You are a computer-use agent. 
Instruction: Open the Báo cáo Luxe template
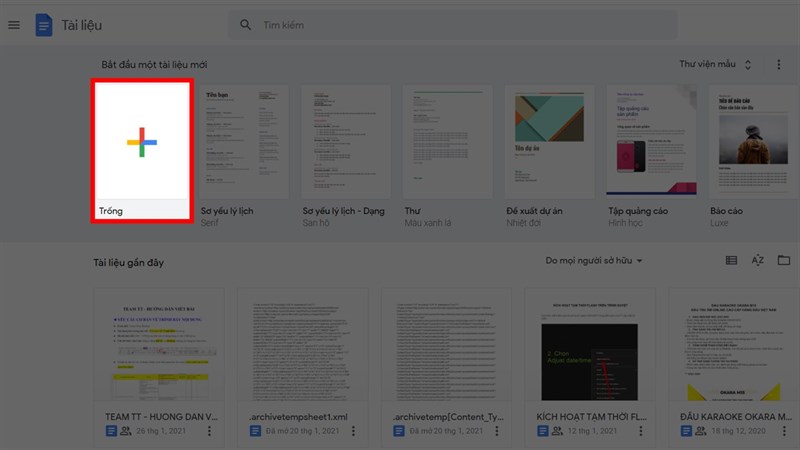[754, 142]
